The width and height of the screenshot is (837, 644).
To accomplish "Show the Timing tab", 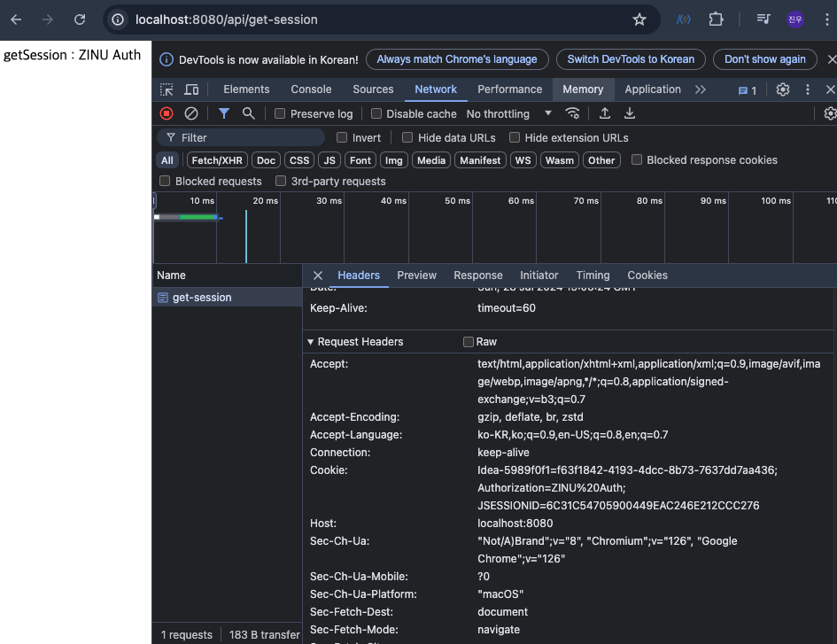I will point(593,275).
